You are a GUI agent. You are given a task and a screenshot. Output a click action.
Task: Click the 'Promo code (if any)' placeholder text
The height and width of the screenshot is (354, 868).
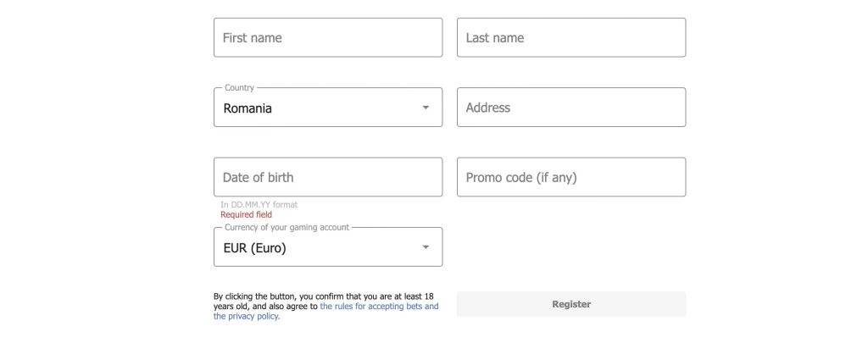(x=521, y=178)
